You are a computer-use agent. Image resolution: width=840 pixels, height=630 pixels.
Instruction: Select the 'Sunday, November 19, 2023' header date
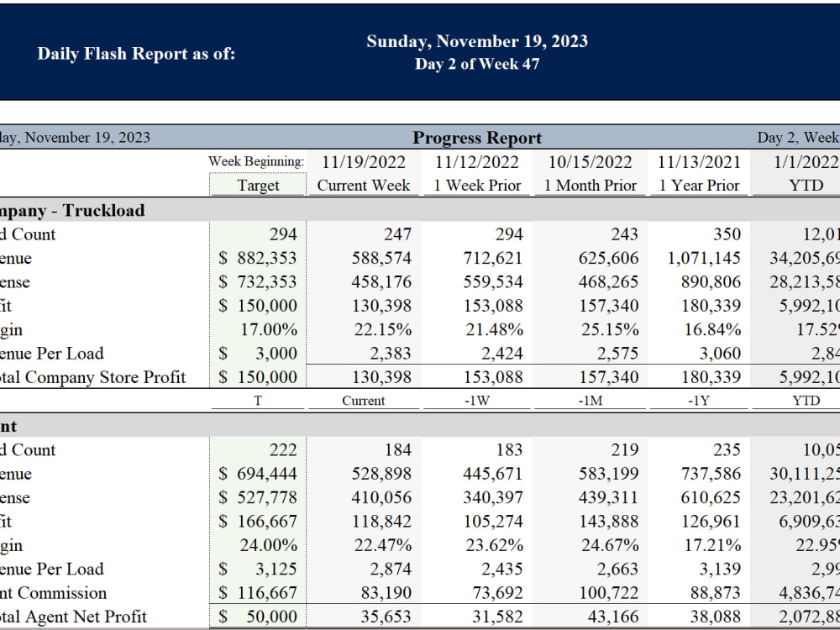pos(477,41)
